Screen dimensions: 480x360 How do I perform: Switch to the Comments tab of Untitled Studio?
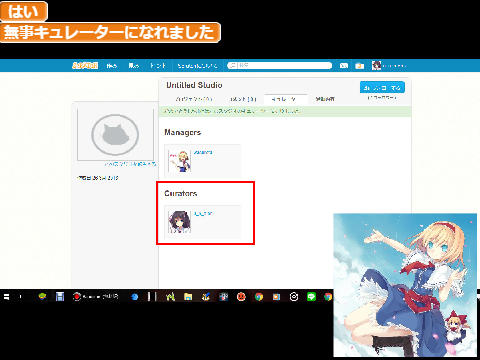pyautogui.click(x=243, y=99)
